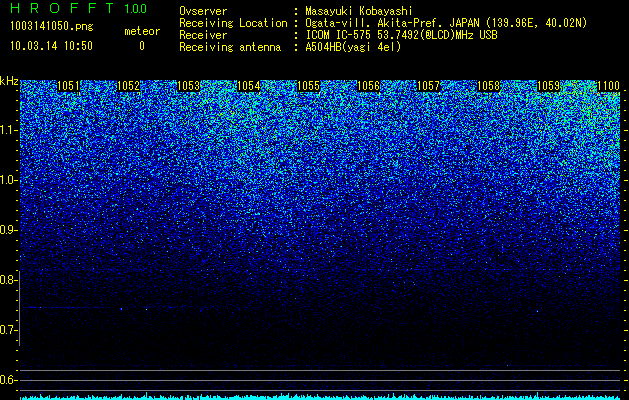Select the file name 1003141050.png

click(52, 27)
